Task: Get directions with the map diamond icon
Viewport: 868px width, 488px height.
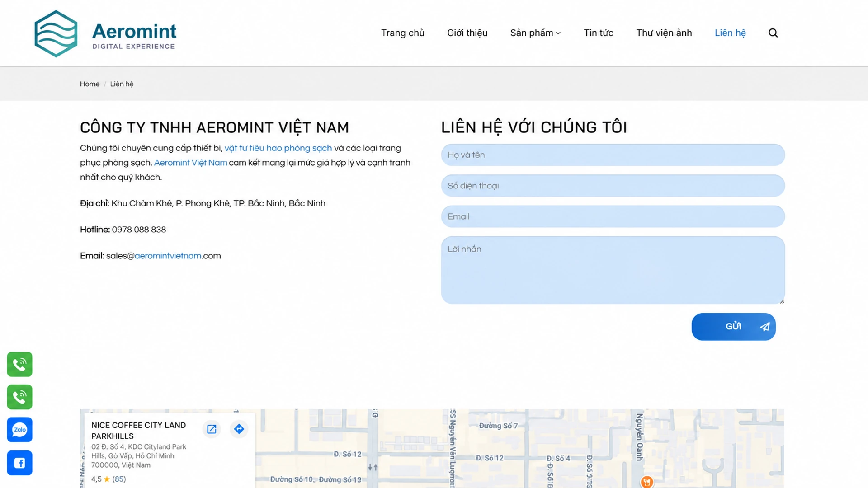Action: click(239, 429)
